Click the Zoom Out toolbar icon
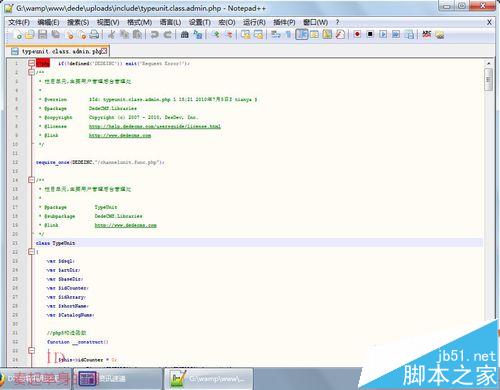This screenshot has height=390, width=500. click(229, 34)
